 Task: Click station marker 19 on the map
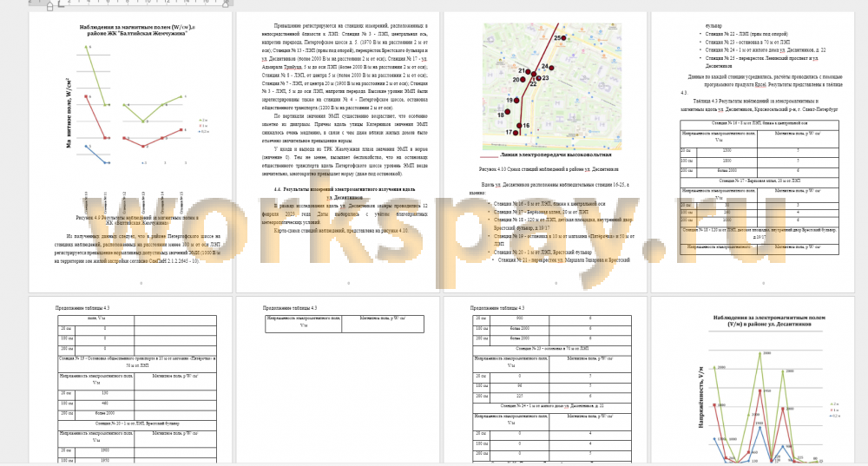pos(516,100)
